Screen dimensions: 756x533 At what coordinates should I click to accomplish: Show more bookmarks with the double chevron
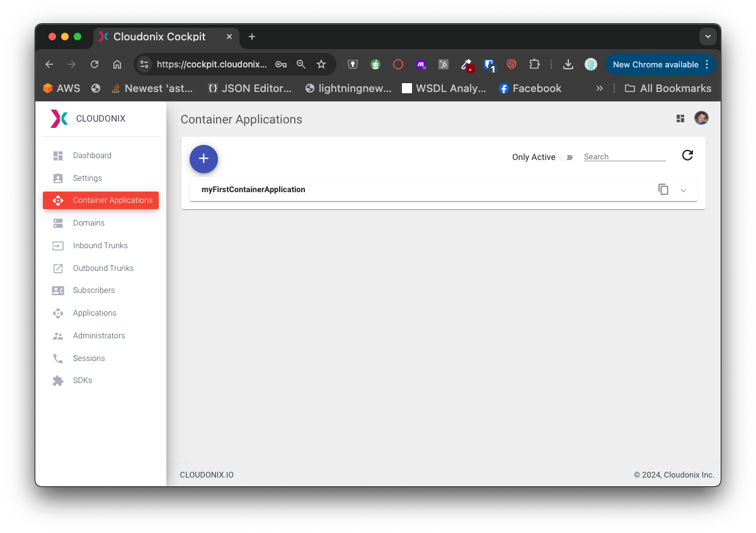(599, 88)
